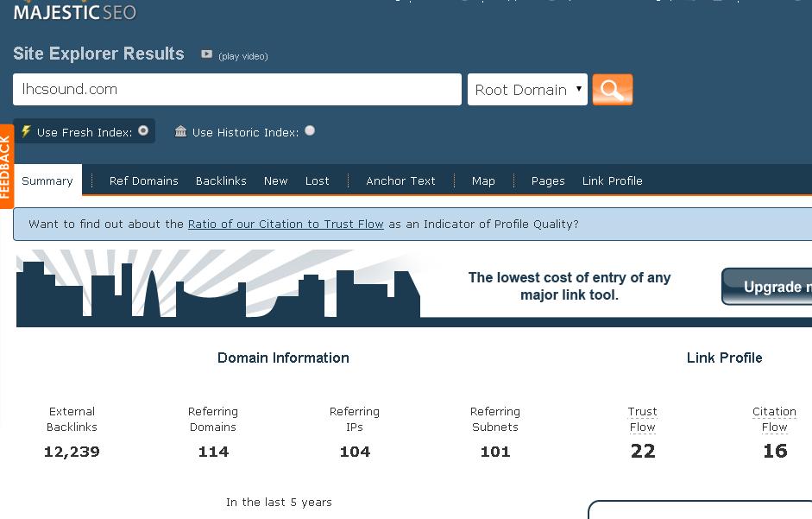Image resolution: width=812 pixels, height=519 pixels.
Task: Switch to the Lost tab
Action: 317,180
